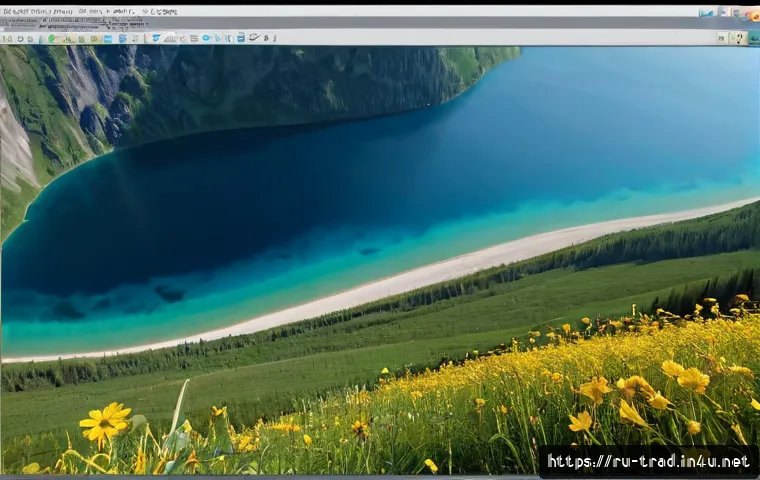Click the lake landscape image in viewer
This screenshot has width=760, height=480.
click(380, 259)
